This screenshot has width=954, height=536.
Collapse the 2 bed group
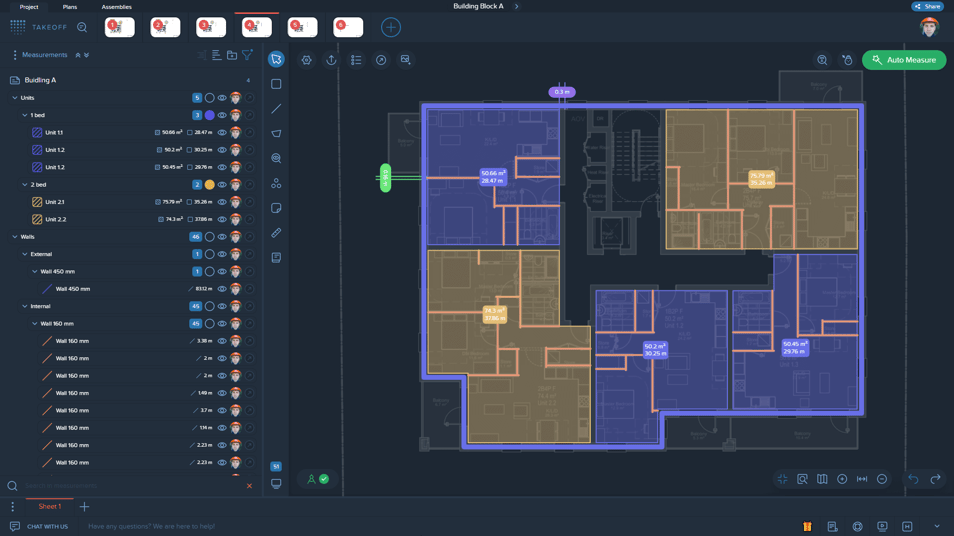click(x=25, y=184)
